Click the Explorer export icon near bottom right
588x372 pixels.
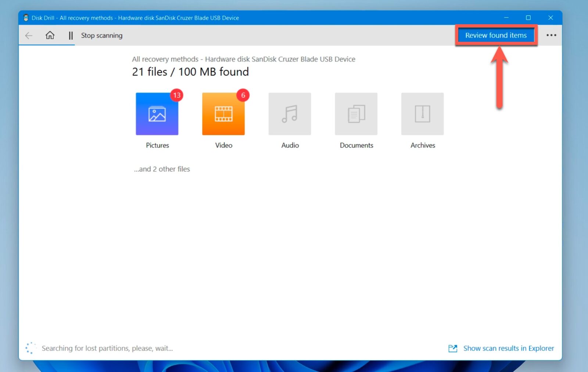coord(453,348)
